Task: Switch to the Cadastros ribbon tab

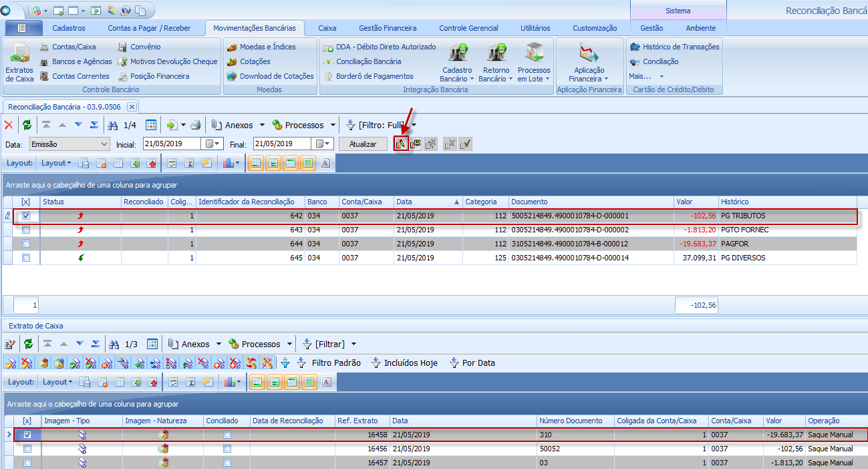Action: (x=69, y=28)
